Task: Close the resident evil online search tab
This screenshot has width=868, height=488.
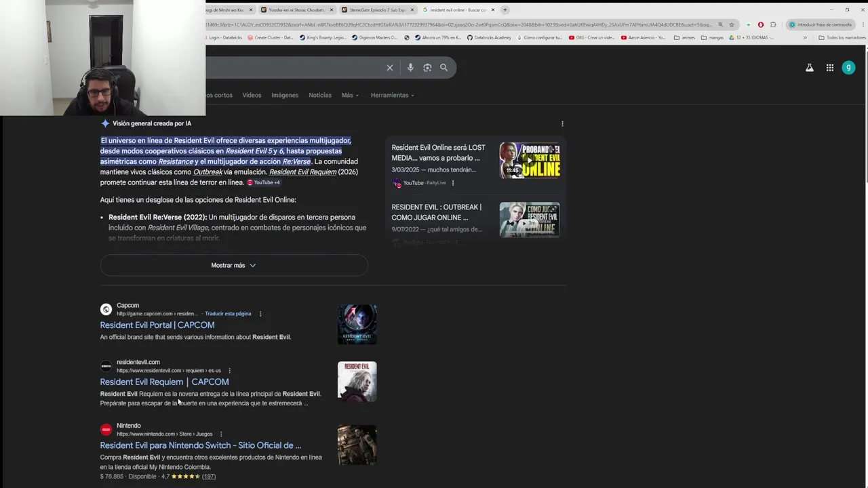Action: point(493,10)
